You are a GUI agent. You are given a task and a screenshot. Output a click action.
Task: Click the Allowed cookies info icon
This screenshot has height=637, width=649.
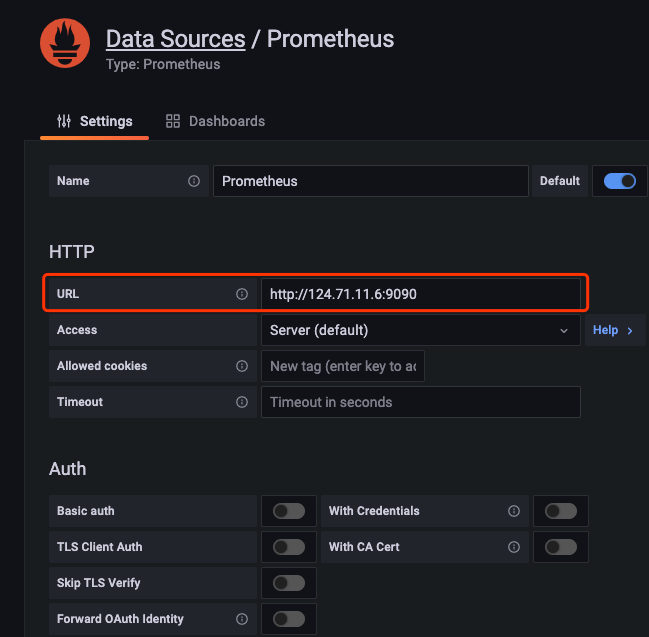(241, 366)
